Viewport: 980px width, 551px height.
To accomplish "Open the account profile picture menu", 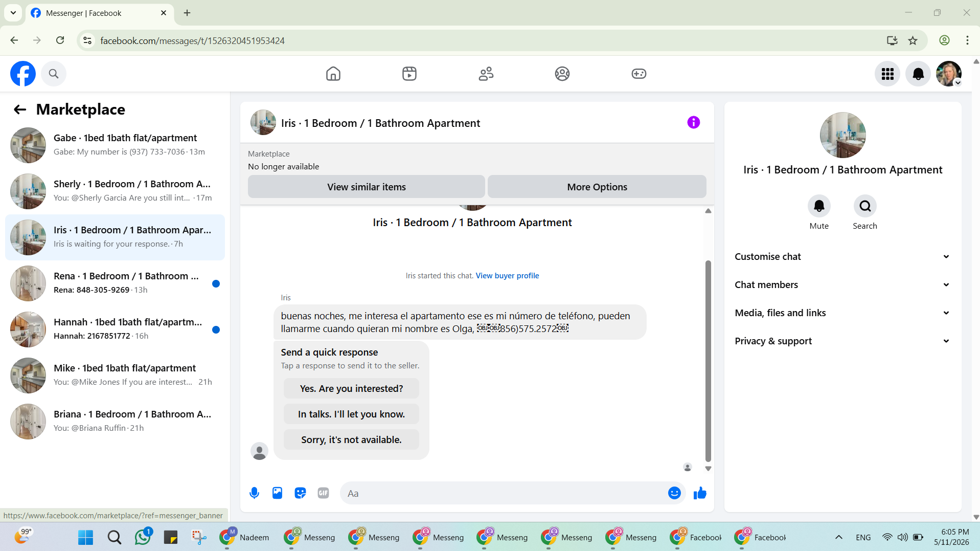I will point(949,74).
